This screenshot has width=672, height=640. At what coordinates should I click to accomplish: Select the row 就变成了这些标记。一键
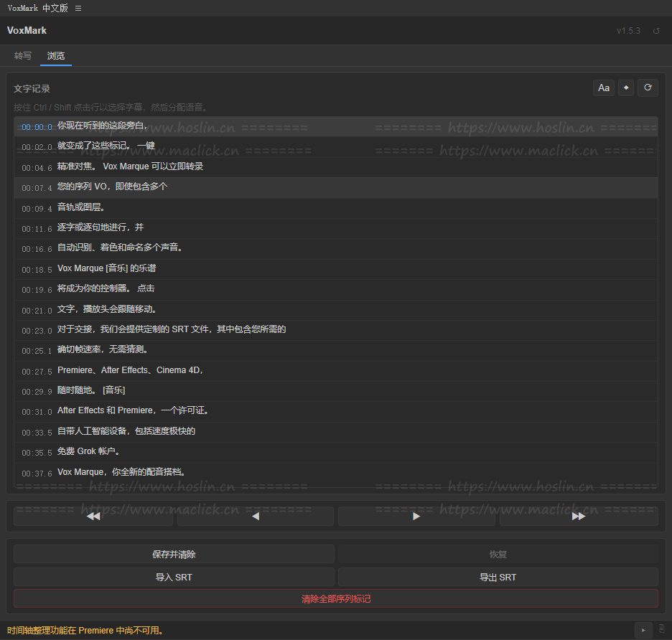coord(336,147)
